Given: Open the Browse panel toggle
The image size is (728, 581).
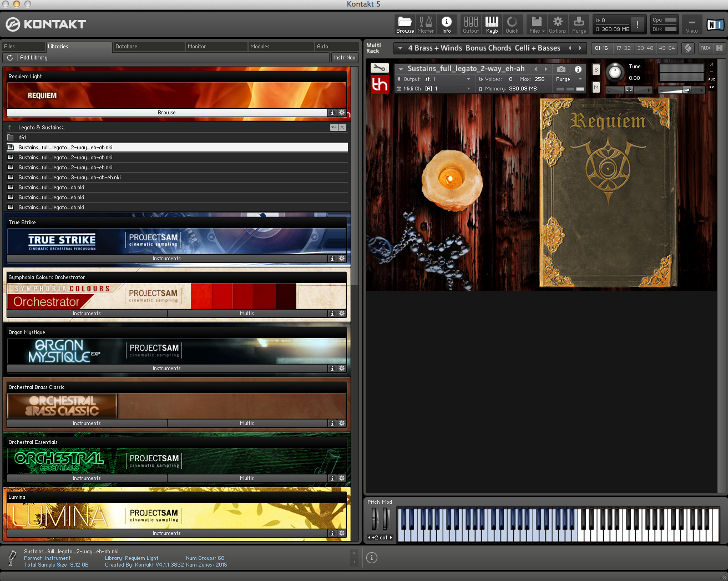Looking at the screenshot, I should pos(405,24).
